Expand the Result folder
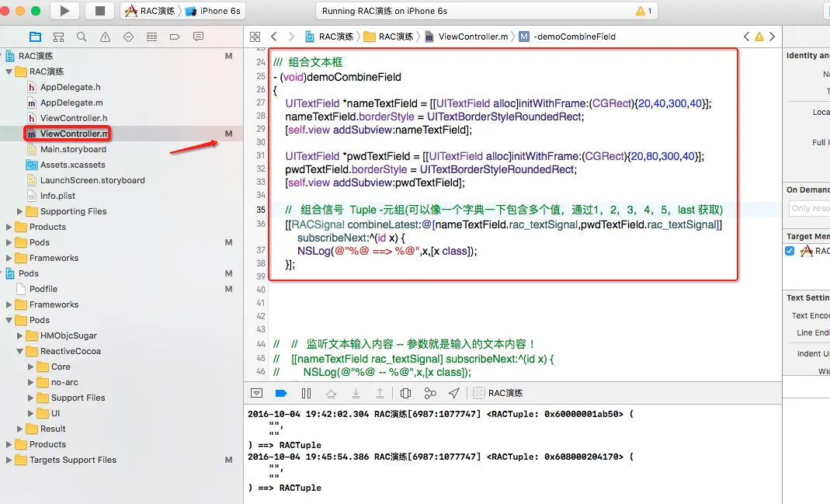The width and height of the screenshot is (830, 504). (19, 429)
